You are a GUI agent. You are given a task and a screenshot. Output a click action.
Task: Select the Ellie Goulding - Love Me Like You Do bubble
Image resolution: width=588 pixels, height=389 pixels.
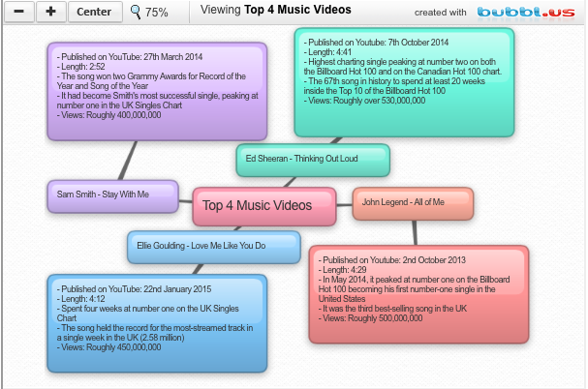tap(214, 247)
